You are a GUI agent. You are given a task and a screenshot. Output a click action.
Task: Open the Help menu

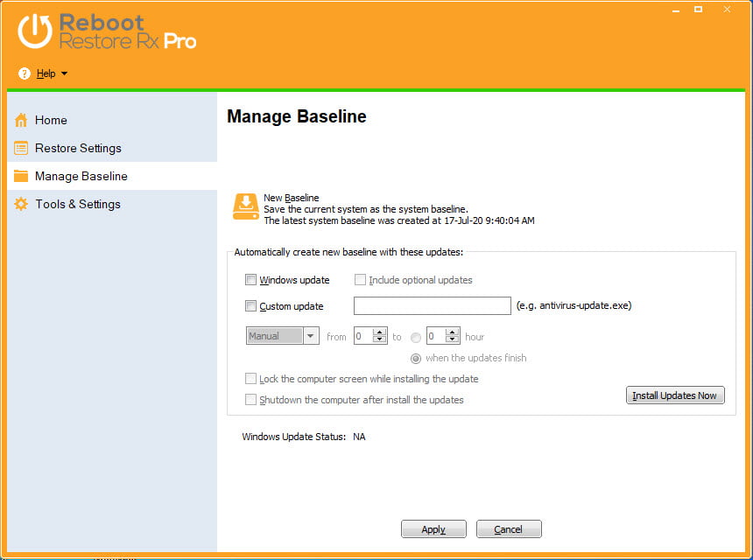tap(46, 73)
